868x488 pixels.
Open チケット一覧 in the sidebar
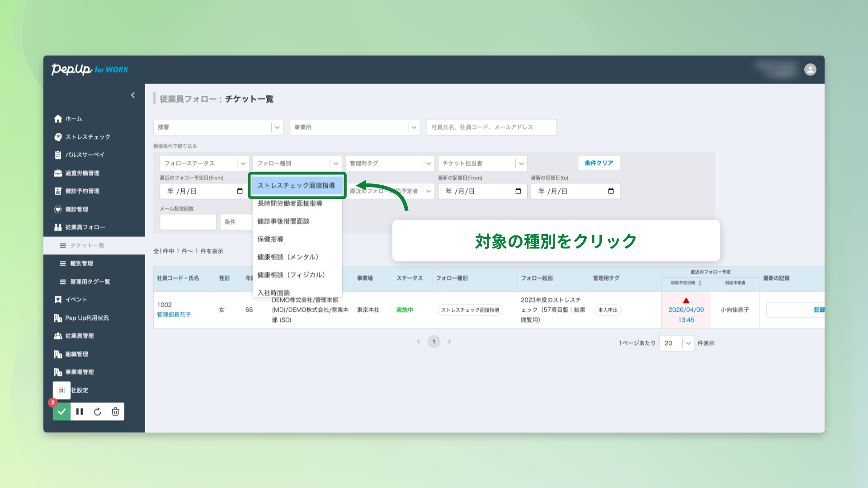point(94,246)
